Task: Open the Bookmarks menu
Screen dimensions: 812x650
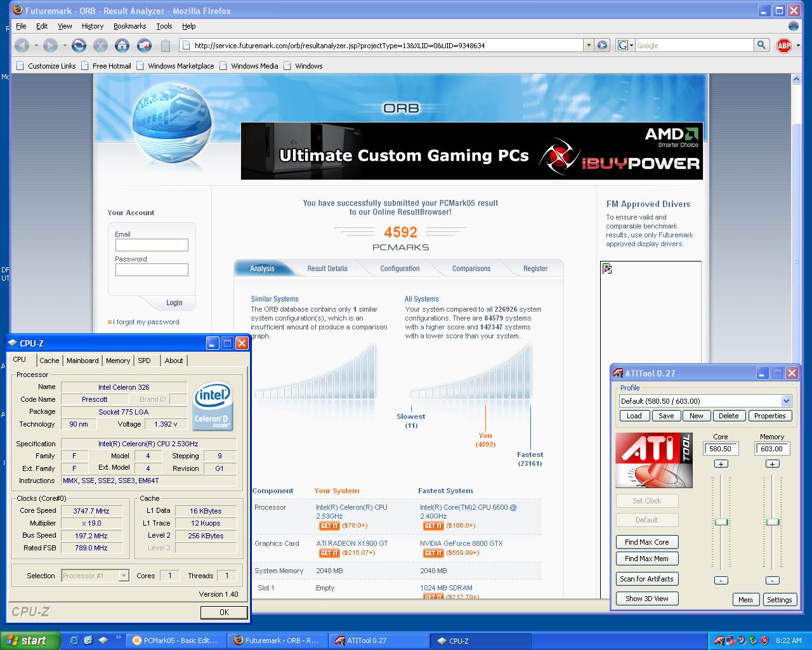Action: tap(129, 26)
